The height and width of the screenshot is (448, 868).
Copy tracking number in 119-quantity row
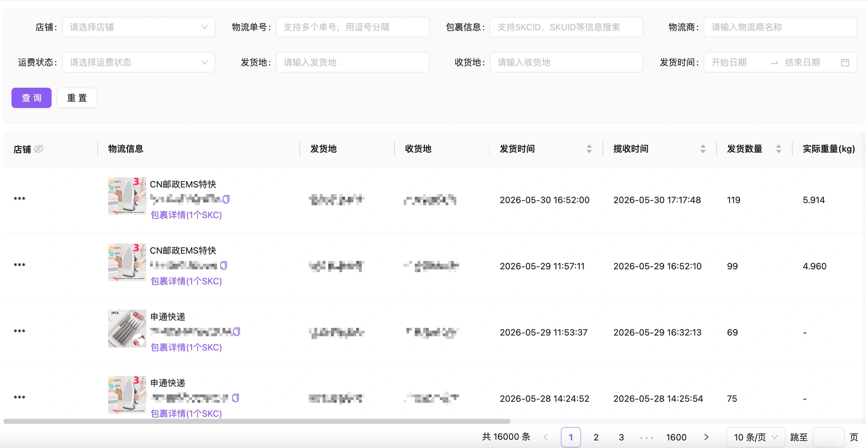[226, 199]
